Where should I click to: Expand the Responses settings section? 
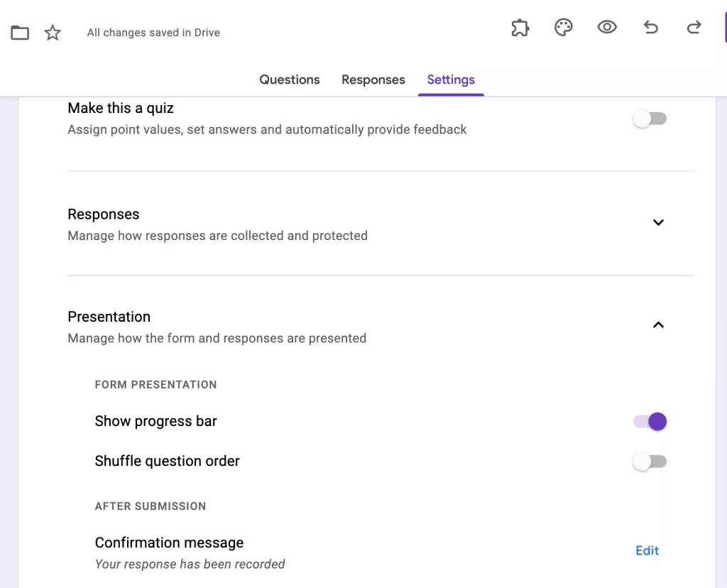658,222
